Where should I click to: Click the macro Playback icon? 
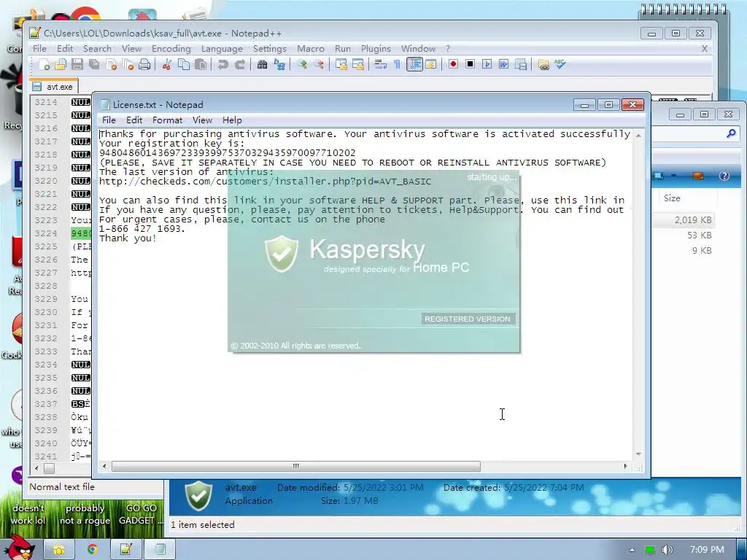[487, 64]
